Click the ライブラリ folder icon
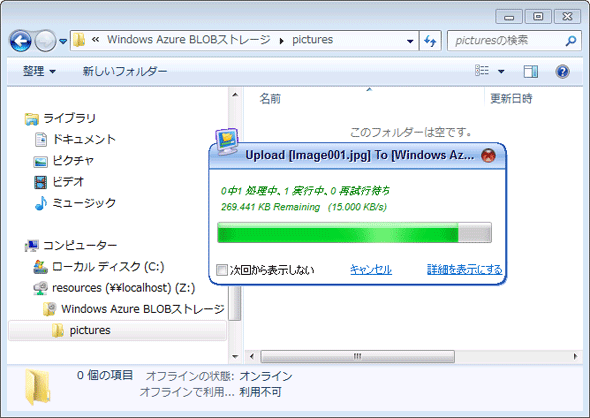This screenshot has width=590, height=418. coord(32,119)
